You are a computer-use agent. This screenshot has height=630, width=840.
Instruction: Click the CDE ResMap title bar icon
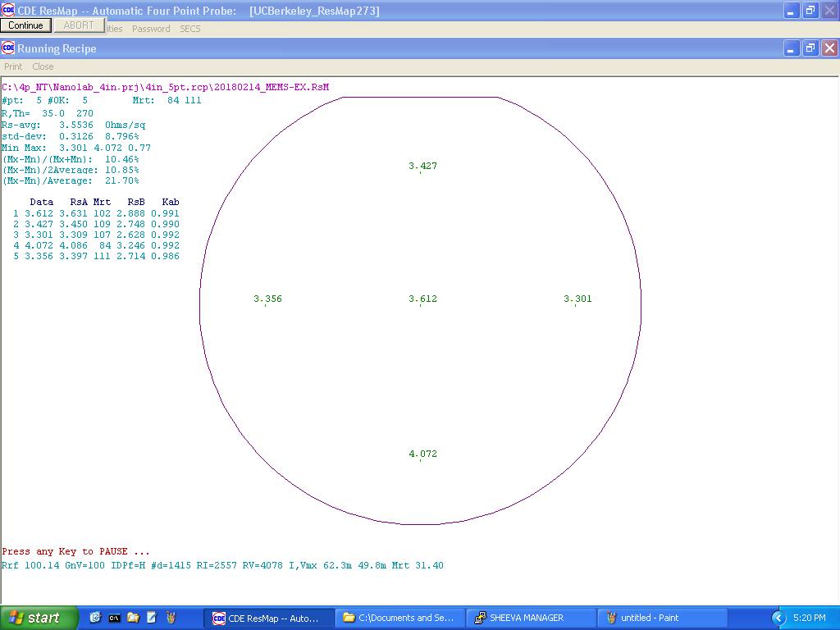(x=8, y=11)
